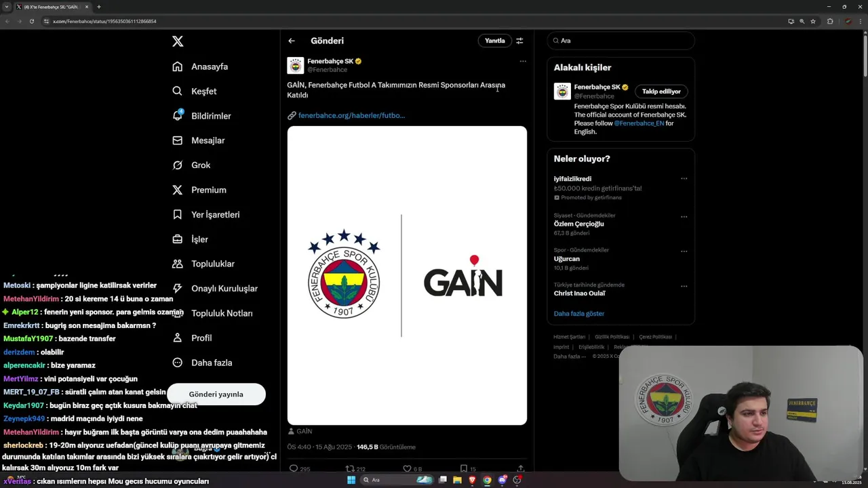Open the Windows Start menu
Screen dimensions: 868x488
point(351,480)
